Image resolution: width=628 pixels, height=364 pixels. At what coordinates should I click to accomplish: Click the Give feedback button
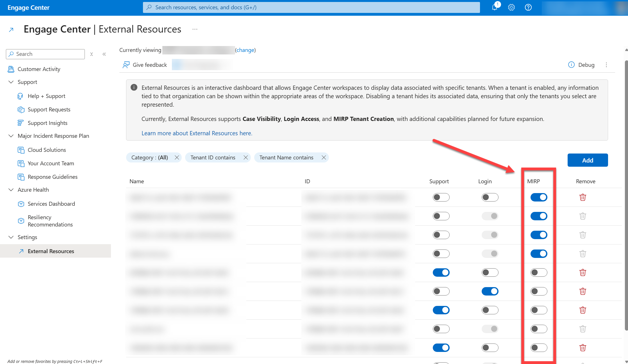pos(145,65)
